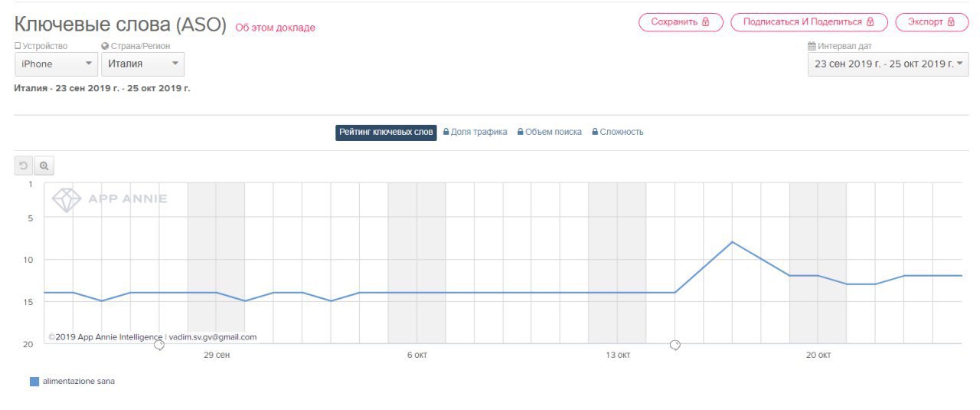Open the Объем поиска tab
Image resolution: width=980 pixels, height=410 pixels.
(x=553, y=132)
